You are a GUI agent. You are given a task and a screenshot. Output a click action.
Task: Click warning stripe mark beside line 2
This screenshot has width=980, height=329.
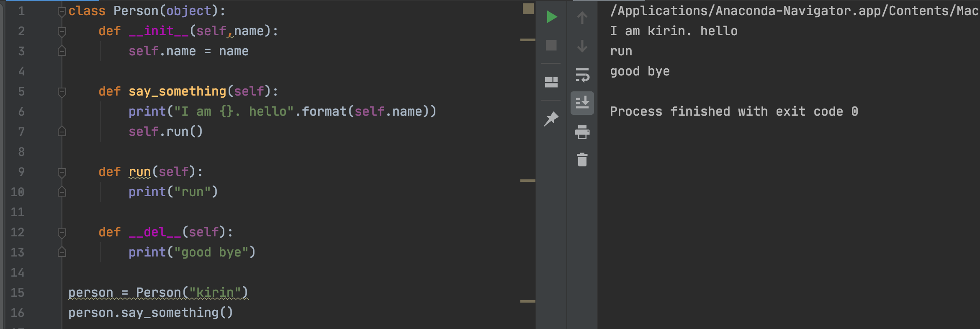click(528, 40)
